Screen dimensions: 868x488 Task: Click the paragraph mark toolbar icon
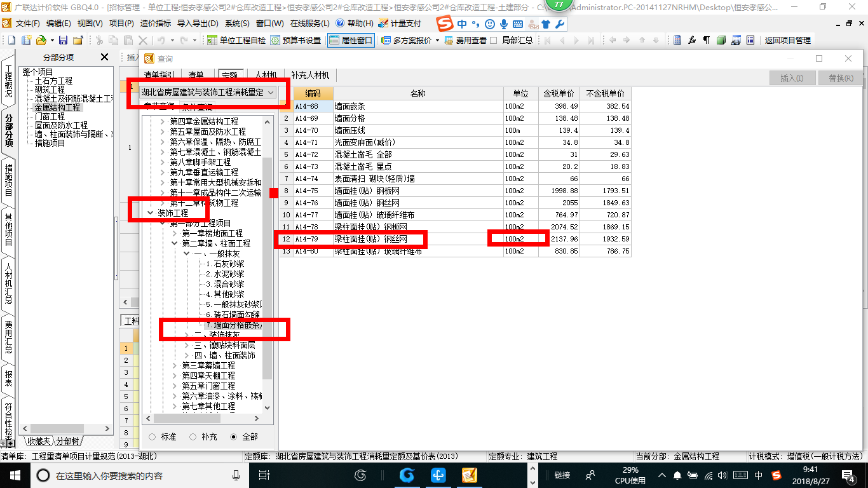click(707, 40)
